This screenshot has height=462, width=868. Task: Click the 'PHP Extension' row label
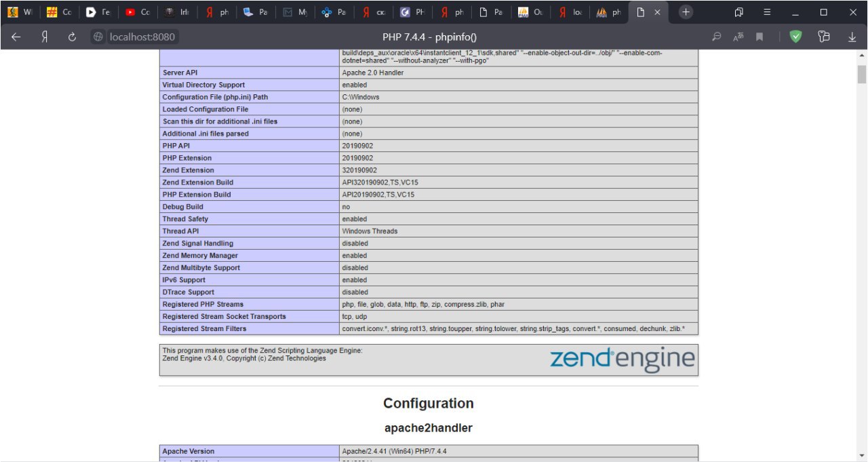[188, 158]
